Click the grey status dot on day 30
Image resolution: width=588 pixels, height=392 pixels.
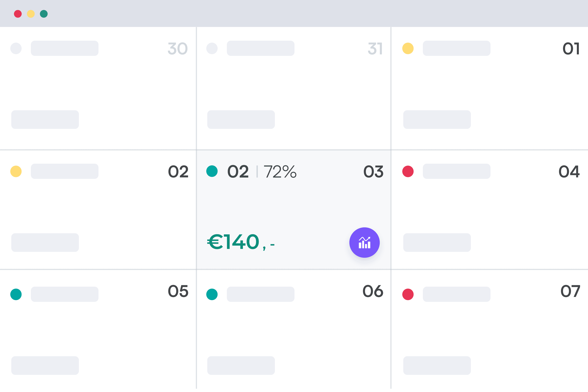coord(16,48)
